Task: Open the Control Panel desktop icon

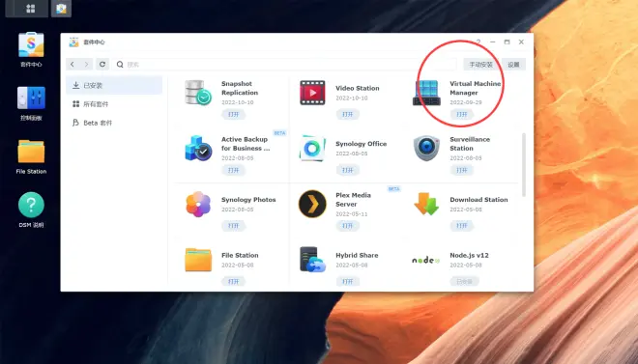Action: (31, 98)
